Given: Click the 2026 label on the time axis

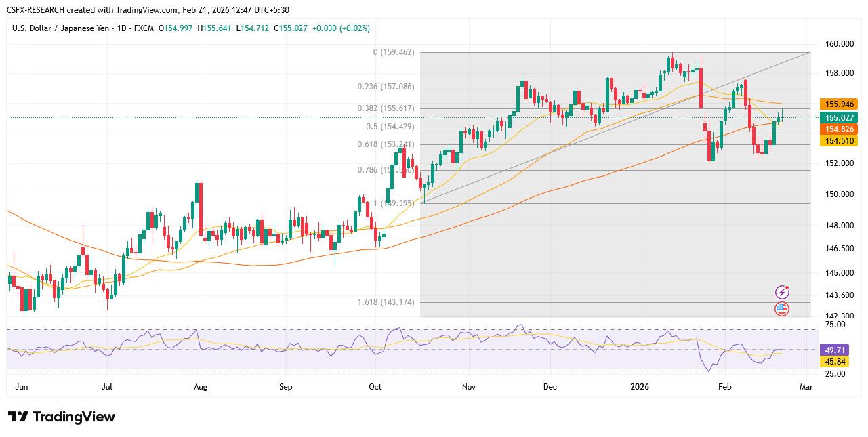Looking at the screenshot, I should [x=640, y=386].
